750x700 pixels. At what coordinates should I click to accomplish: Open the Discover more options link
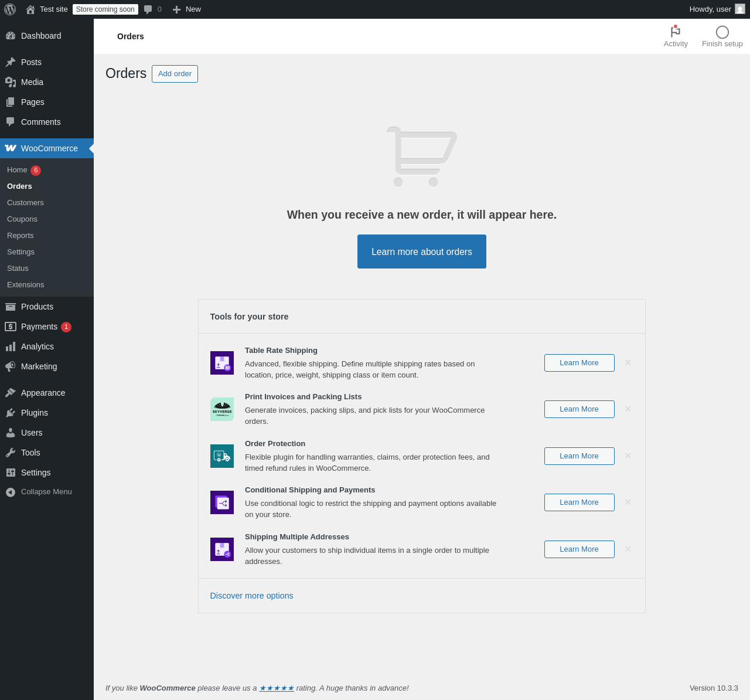pyautogui.click(x=252, y=596)
